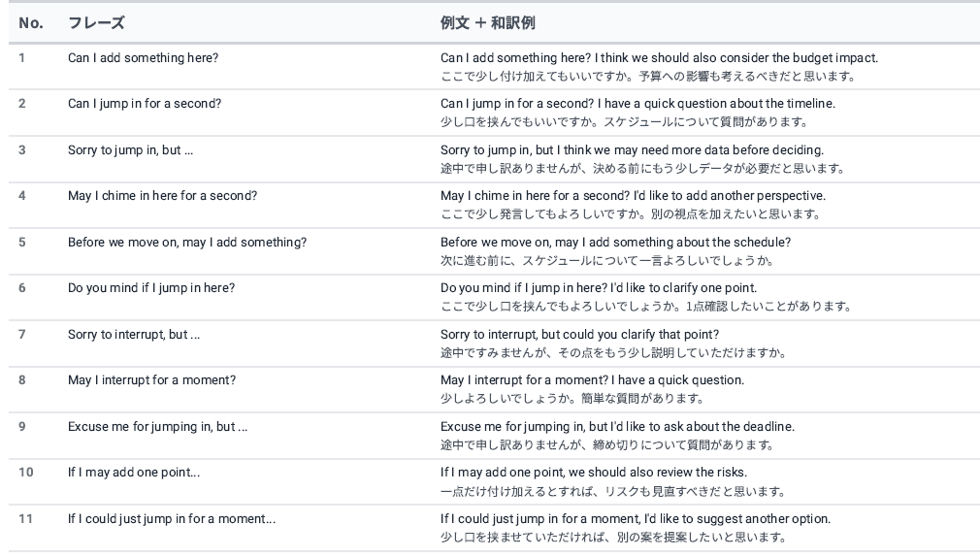Viewport: 980px width, 557px height.
Task: Select phrase "Before we move on, may I add something?"
Action: point(186,243)
